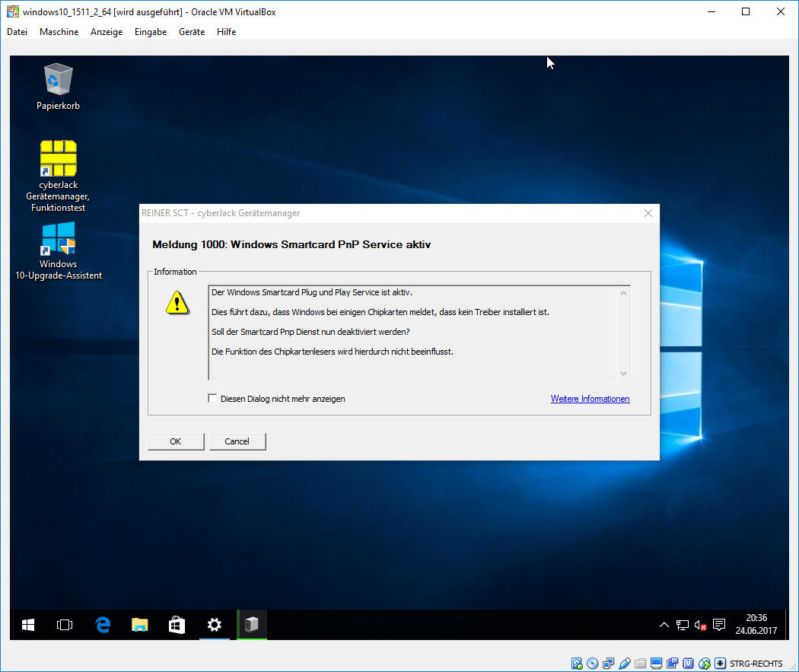Click the VirtualBox hard disk activity icon
This screenshot has height=672, width=799.
[576, 664]
